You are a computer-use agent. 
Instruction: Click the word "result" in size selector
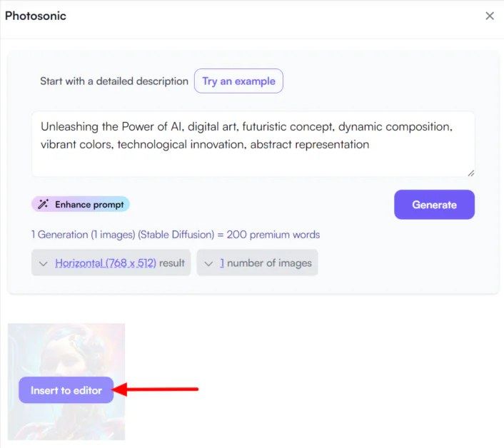click(172, 263)
